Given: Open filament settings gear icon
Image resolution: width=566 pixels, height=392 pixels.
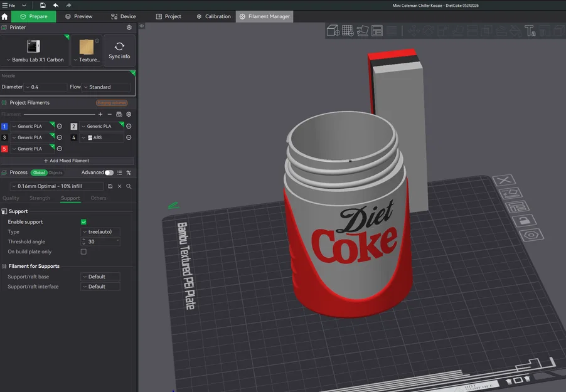Looking at the screenshot, I should coord(129,114).
